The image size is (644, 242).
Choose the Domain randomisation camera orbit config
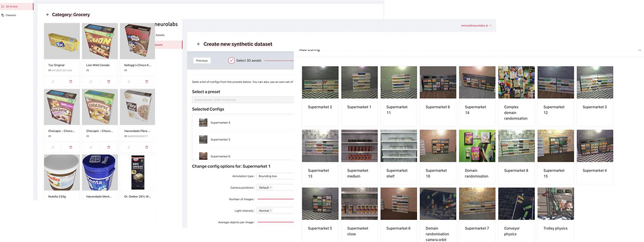click(x=438, y=215)
